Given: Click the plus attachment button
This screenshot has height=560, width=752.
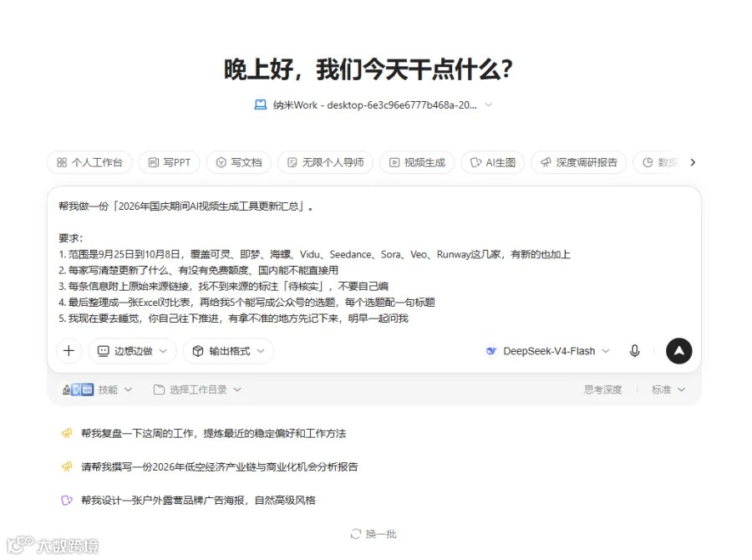Looking at the screenshot, I should click(69, 351).
